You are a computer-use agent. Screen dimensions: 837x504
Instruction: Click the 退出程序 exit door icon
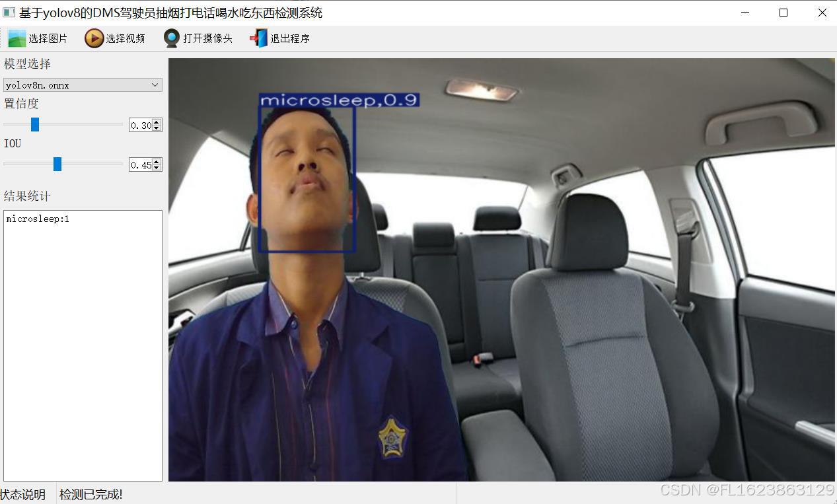[258, 38]
